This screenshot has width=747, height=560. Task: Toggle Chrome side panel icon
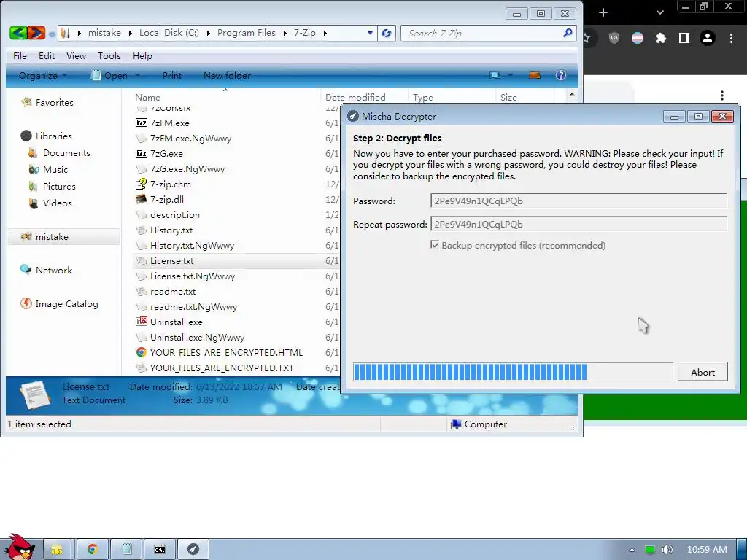coord(684,38)
